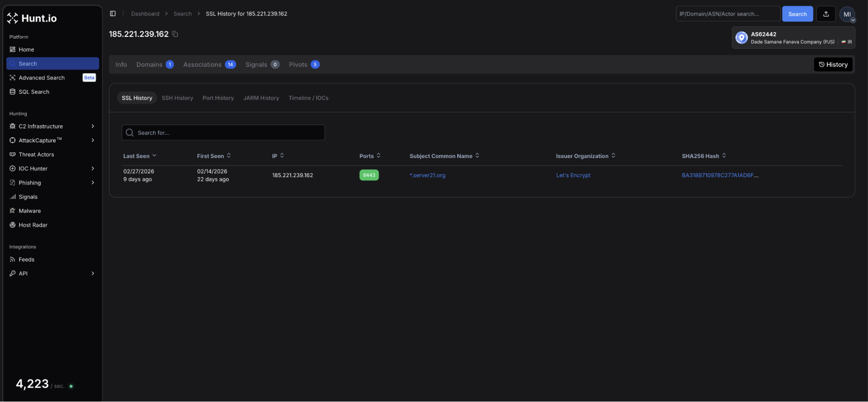Expand the C2 Infrastructure section
The width and height of the screenshot is (868, 402).
(92, 126)
